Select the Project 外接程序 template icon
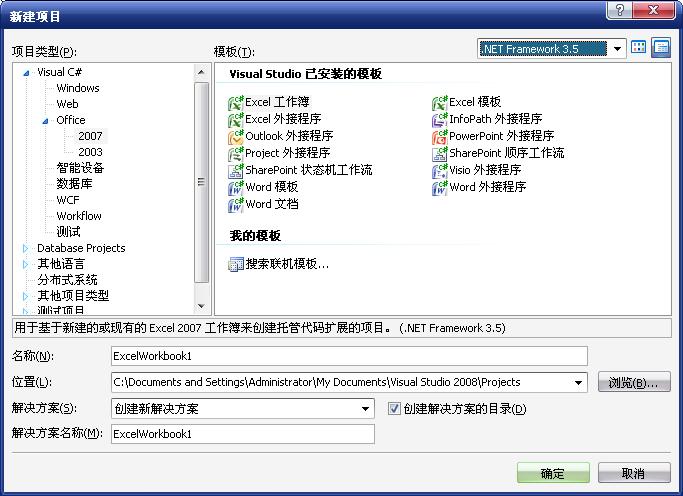This screenshot has width=683, height=496. pyautogui.click(x=236, y=153)
